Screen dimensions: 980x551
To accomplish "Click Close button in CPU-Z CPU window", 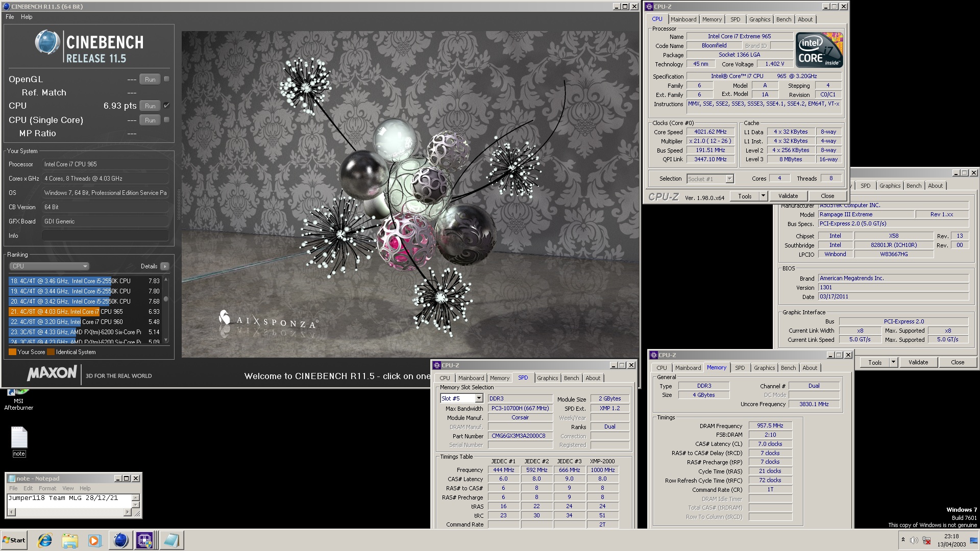I will point(827,196).
